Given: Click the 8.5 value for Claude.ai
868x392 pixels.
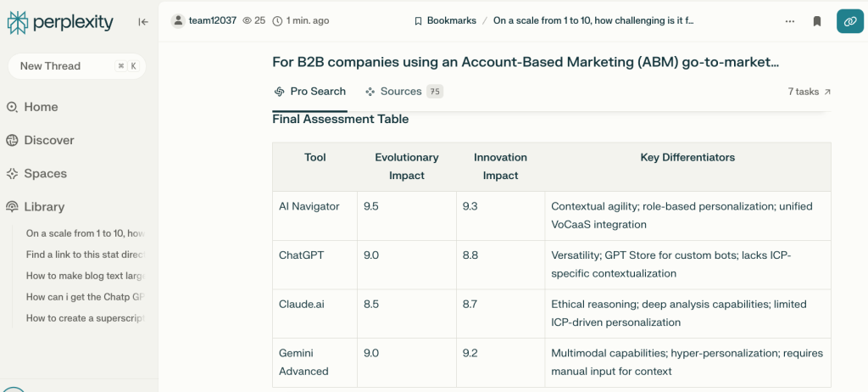Looking at the screenshot, I should tap(371, 304).
